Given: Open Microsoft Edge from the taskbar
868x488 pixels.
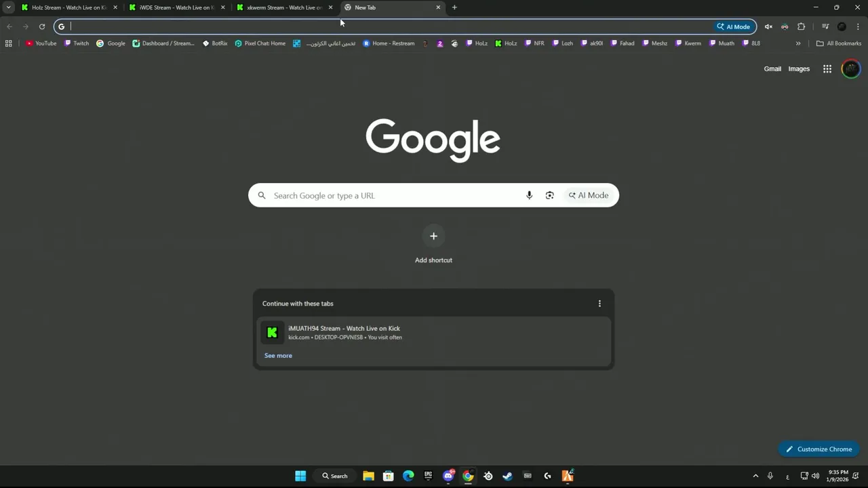Looking at the screenshot, I should click(x=408, y=476).
